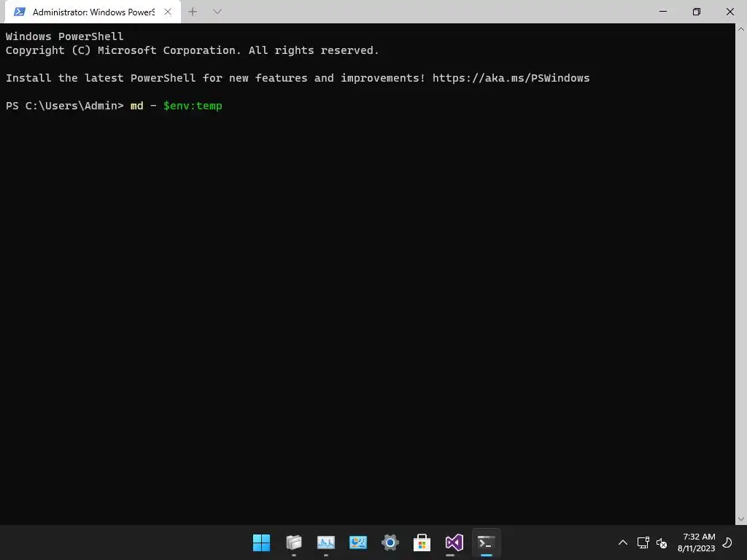Open the network status tray icon
This screenshot has height=560, width=747.
(643, 542)
